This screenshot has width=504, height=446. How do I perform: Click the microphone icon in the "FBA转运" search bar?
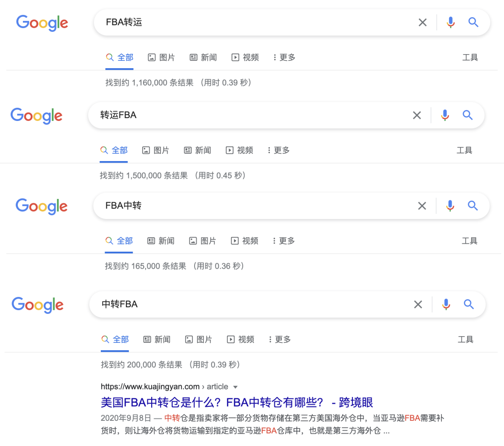450,22
